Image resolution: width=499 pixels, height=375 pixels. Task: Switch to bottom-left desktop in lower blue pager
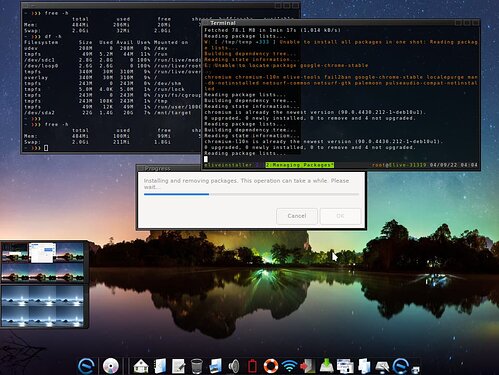(15, 316)
